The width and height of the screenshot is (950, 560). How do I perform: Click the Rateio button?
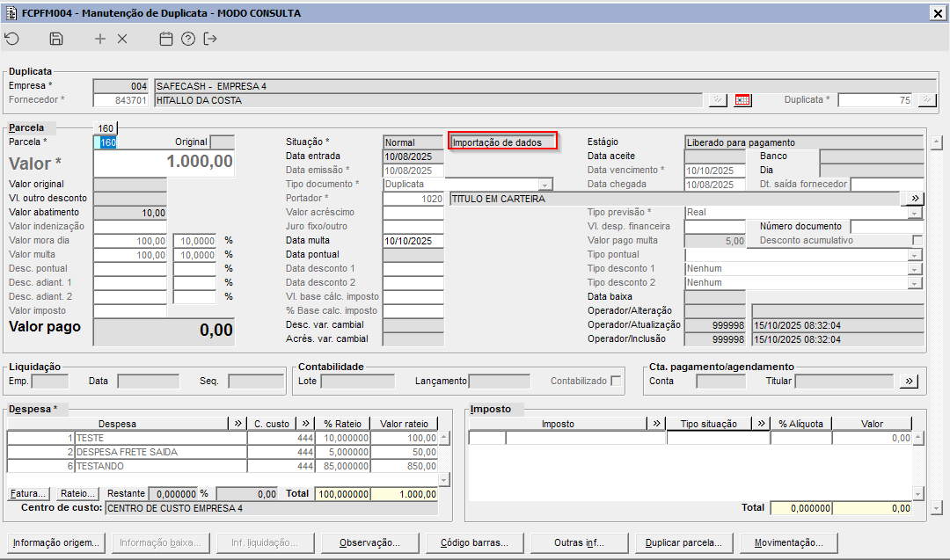pos(77,493)
